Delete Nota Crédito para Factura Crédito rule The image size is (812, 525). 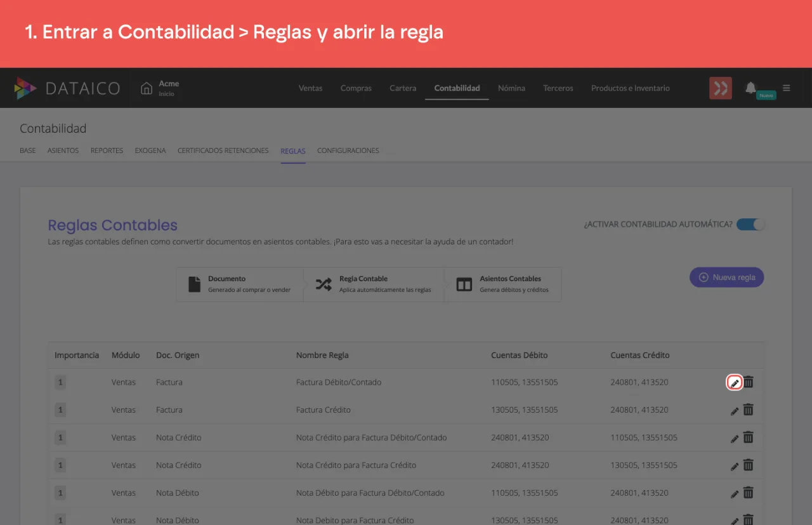click(749, 465)
